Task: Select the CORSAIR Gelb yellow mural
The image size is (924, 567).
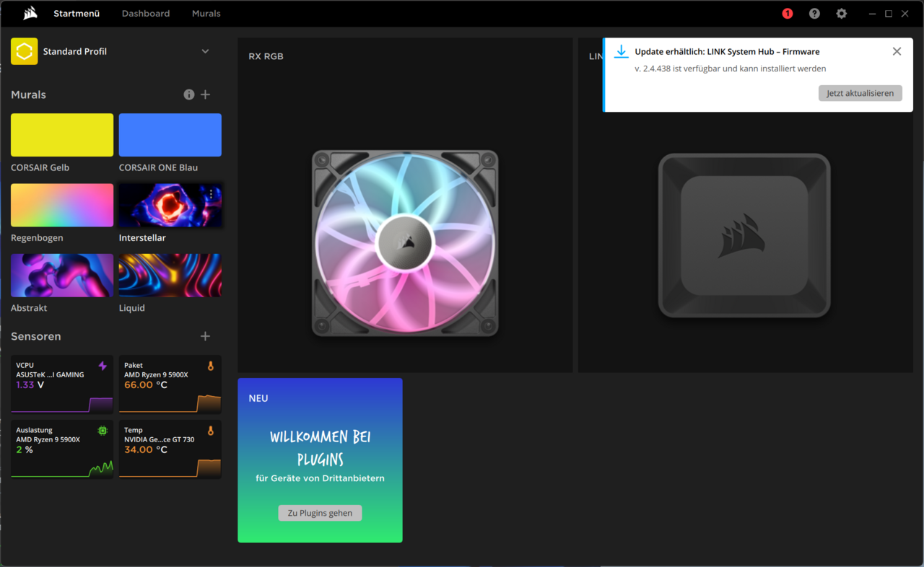Action: 62,135
